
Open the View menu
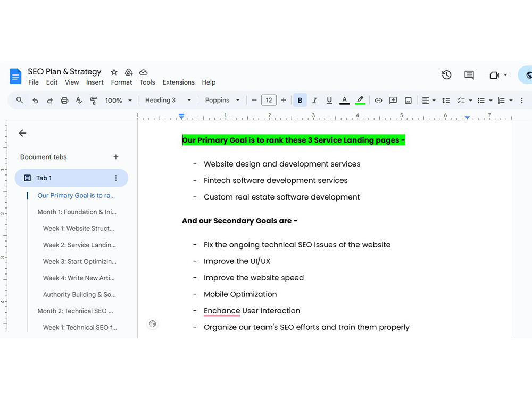pyautogui.click(x=72, y=82)
